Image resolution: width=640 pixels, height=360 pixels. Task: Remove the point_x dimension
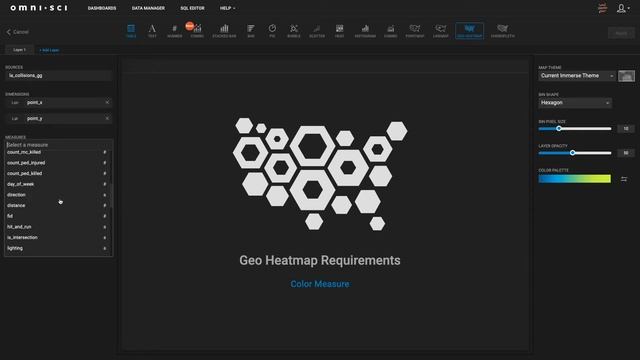tap(107, 102)
